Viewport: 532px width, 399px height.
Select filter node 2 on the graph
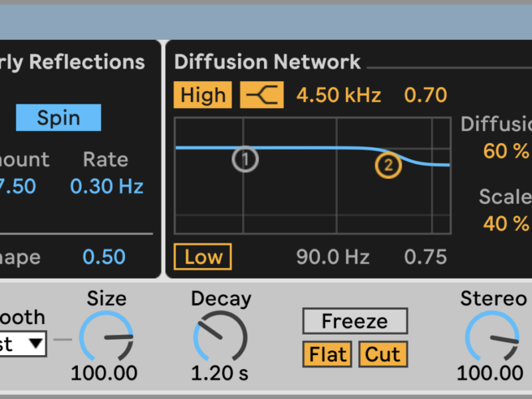pyautogui.click(x=388, y=165)
